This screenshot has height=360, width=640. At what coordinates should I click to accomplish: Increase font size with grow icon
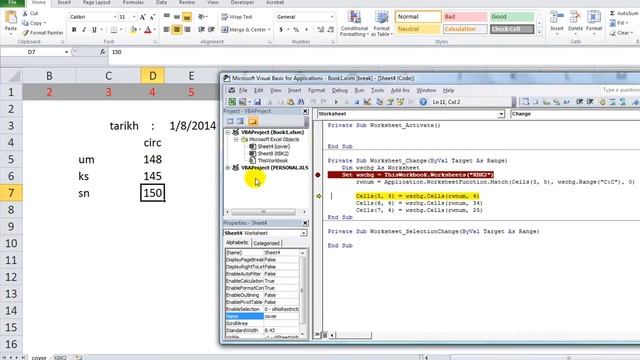pos(142,17)
